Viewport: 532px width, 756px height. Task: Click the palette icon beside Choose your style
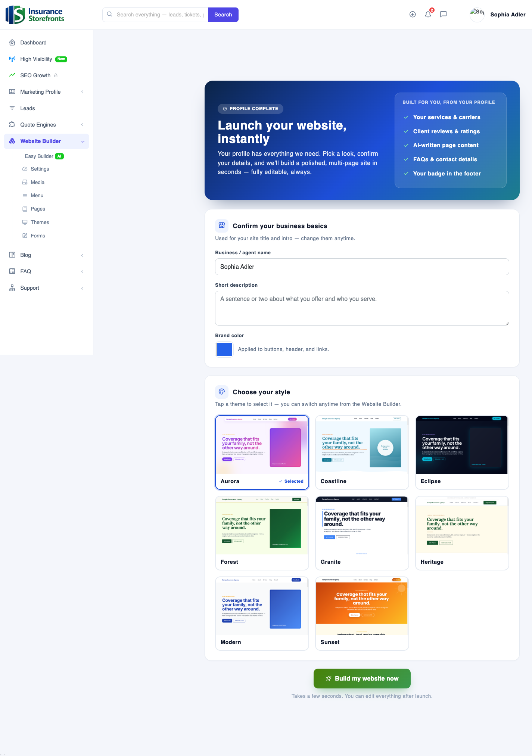click(222, 392)
